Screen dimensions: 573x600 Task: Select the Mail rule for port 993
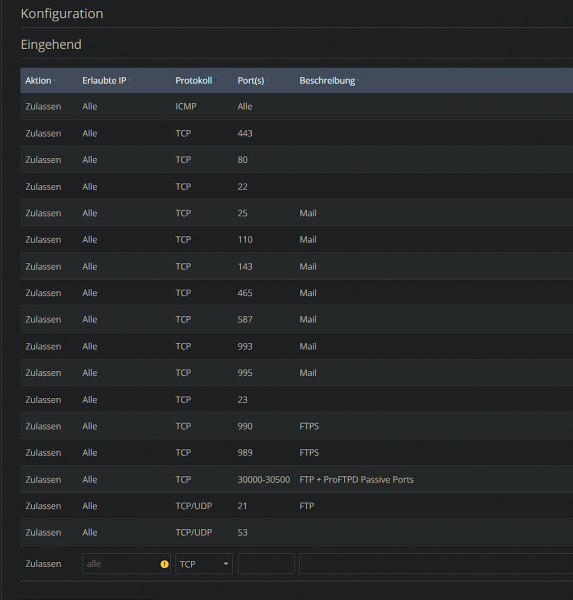tap(297, 346)
